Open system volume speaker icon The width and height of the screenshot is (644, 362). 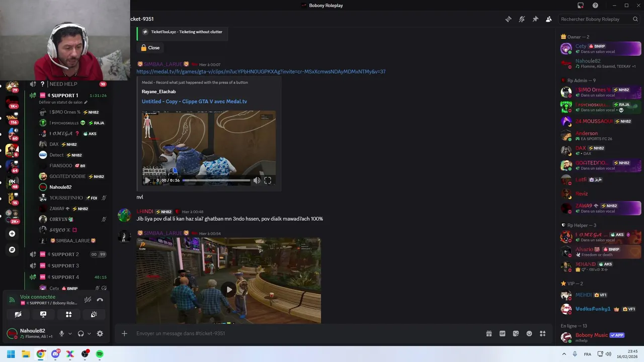[609, 354]
